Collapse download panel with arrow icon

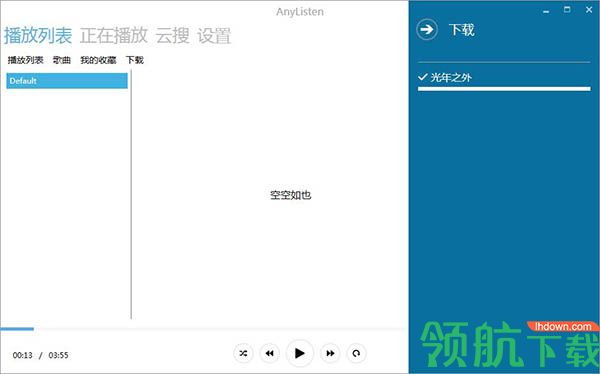[427, 29]
